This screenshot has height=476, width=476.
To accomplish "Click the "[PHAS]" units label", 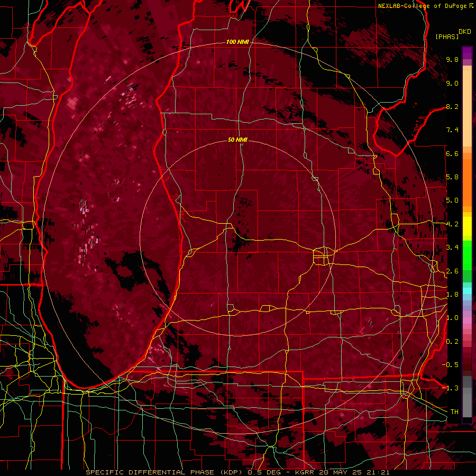I will coord(447,36).
